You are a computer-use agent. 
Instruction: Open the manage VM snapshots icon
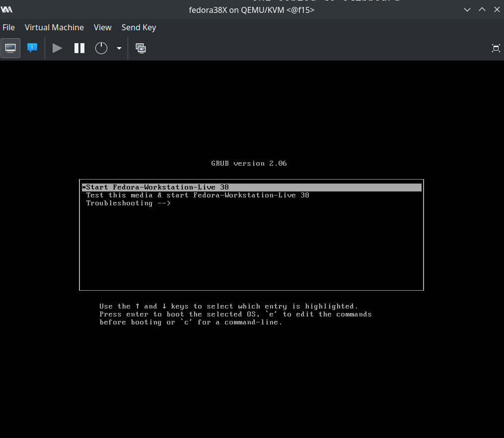tap(141, 48)
